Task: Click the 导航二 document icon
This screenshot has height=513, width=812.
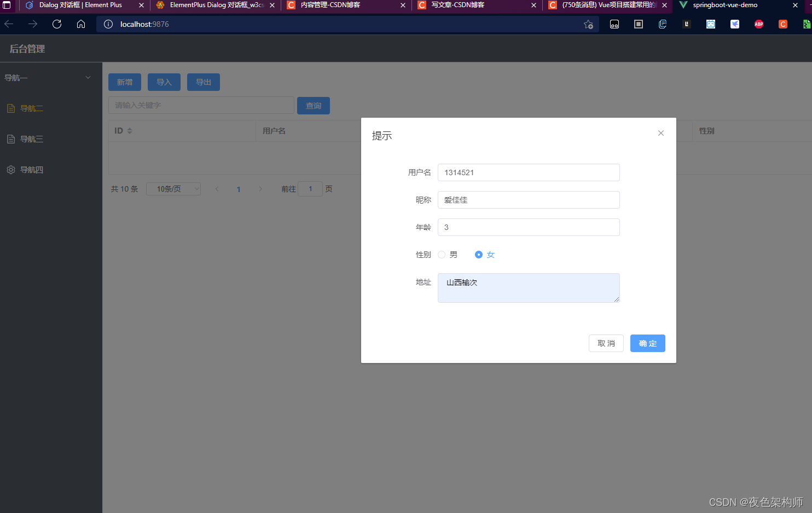Action: pos(11,108)
